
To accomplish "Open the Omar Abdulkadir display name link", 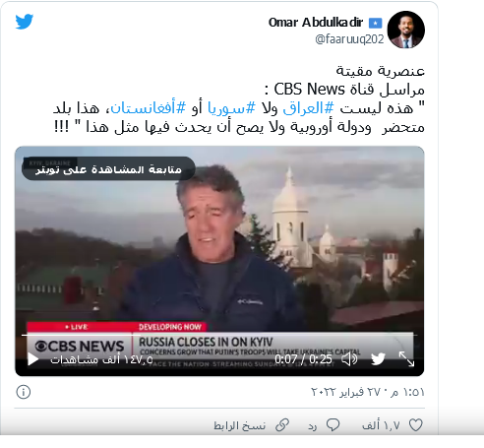I will pyautogui.click(x=316, y=23).
